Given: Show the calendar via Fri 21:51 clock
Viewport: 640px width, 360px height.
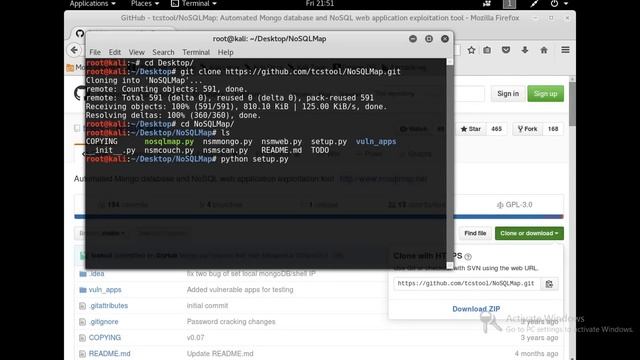Looking at the screenshot, I should 320,4.
